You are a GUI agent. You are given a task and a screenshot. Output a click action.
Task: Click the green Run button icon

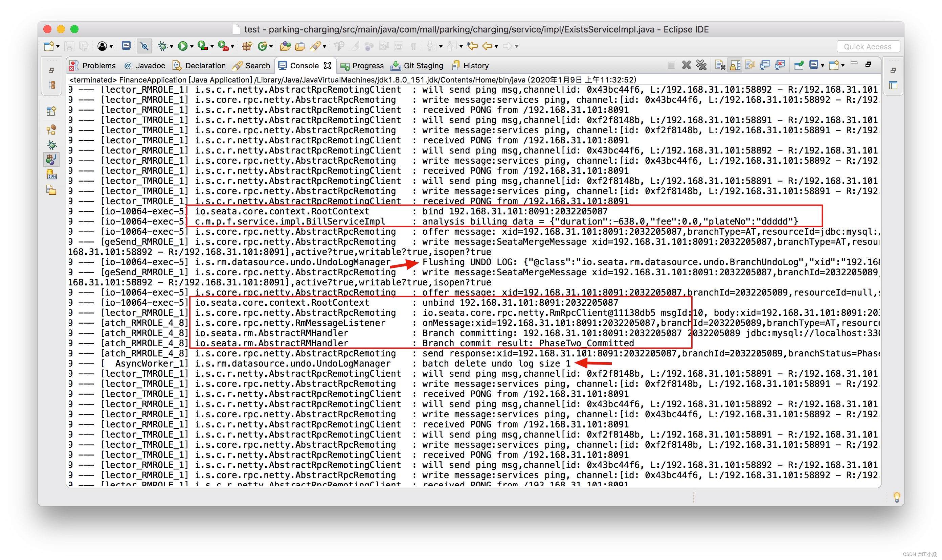coord(183,46)
